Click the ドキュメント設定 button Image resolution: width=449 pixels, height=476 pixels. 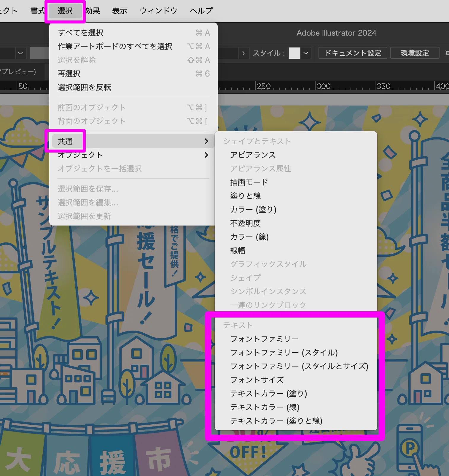(353, 53)
